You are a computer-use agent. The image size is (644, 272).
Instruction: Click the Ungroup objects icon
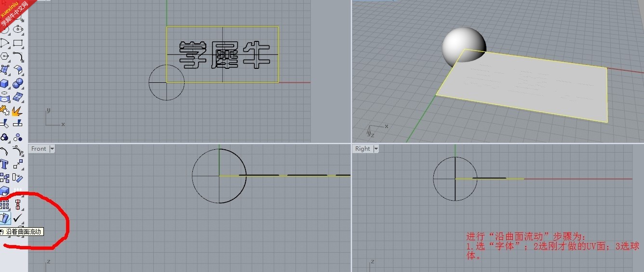pyautogui.click(x=18, y=138)
